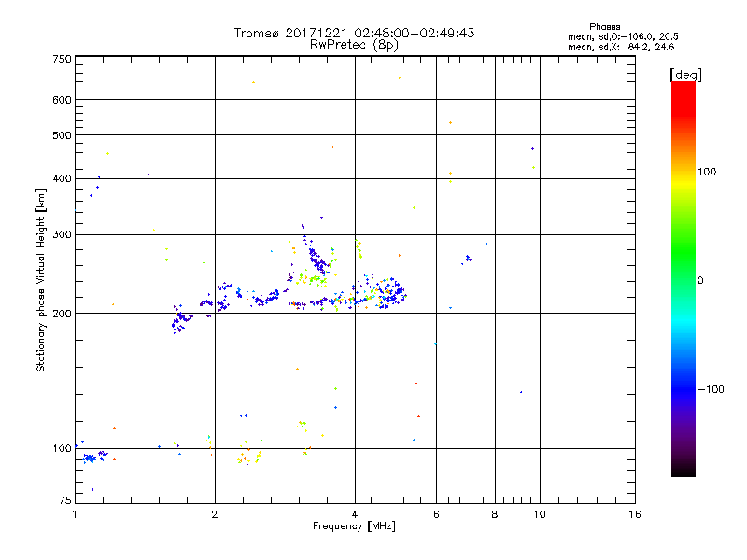Click the y-axis "750" tick label

[x=62, y=59]
